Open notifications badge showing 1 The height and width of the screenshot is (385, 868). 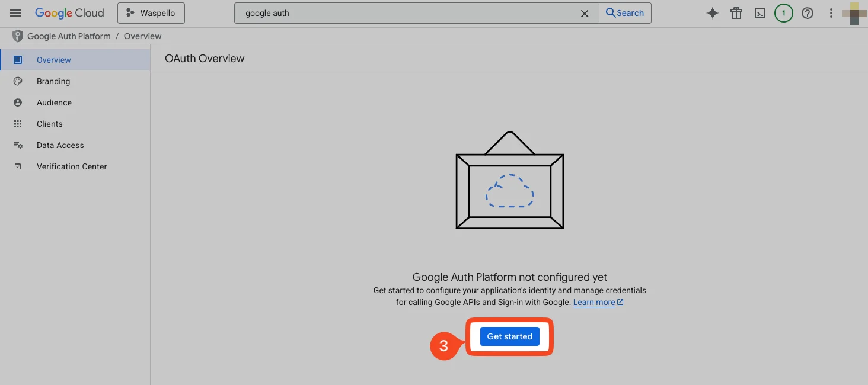(x=784, y=13)
